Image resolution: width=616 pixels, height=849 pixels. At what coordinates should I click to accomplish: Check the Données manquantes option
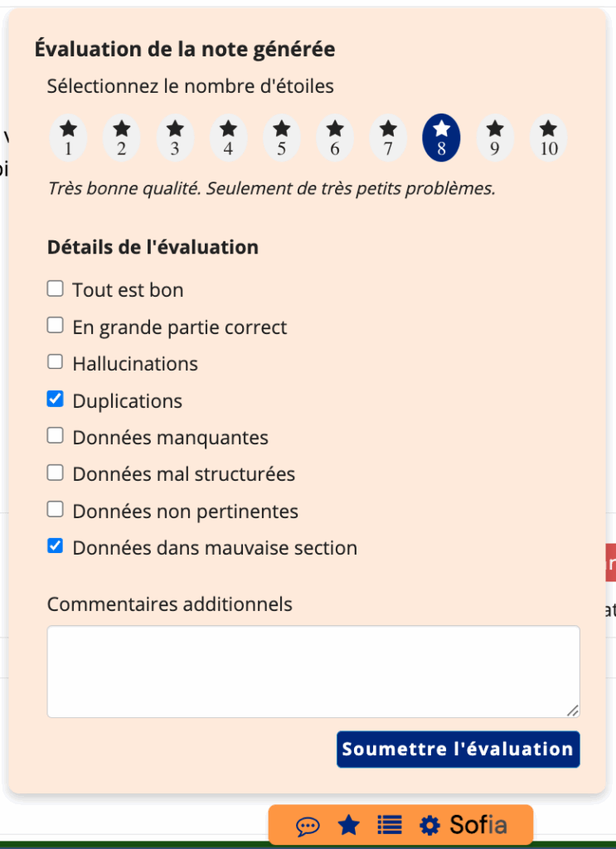click(56, 435)
